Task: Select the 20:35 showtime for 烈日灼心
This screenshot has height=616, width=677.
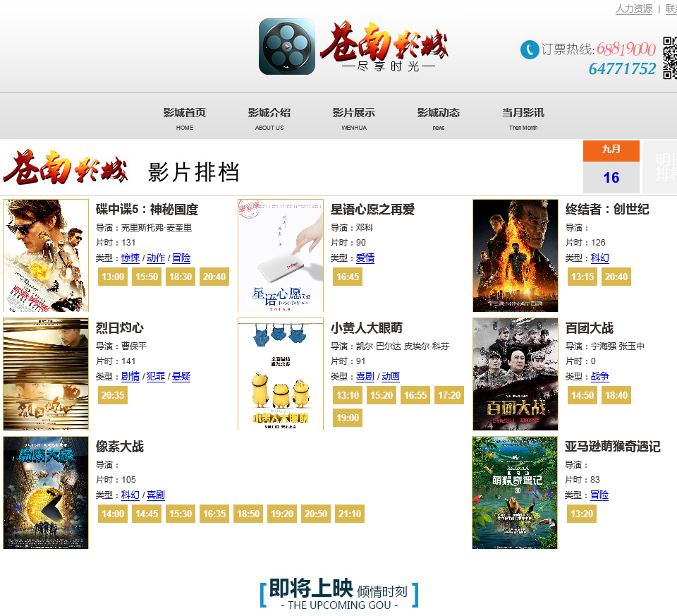Action: click(x=113, y=395)
